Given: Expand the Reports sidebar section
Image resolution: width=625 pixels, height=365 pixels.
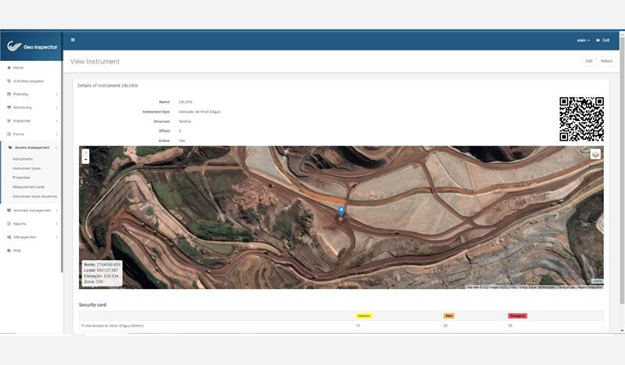Looking at the screenshot, I should (x=32, y=224).
